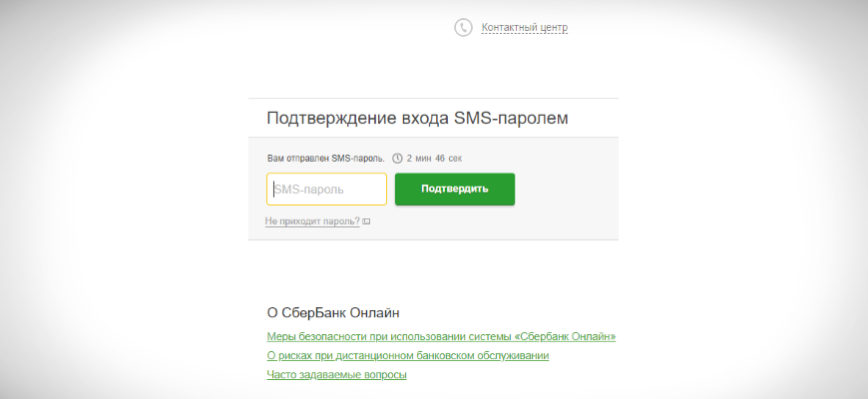Click the '2 мин' countdown minutes

click(x=417, y=159)
